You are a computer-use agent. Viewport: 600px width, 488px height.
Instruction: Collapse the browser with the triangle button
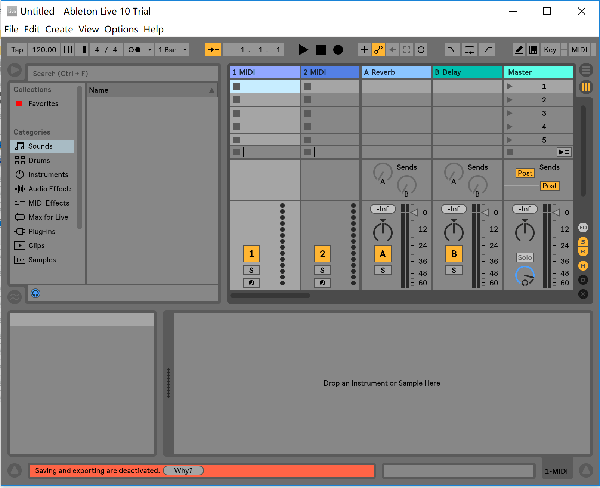(14, 72)
